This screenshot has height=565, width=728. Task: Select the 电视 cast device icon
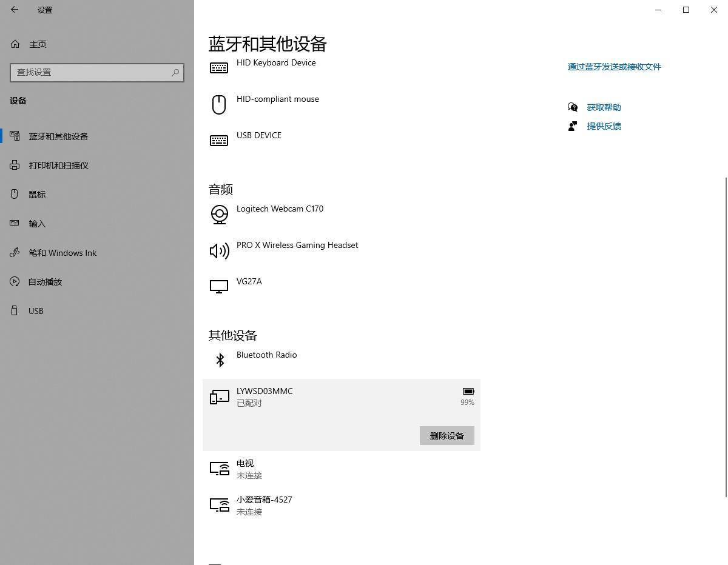pos(220,468)
